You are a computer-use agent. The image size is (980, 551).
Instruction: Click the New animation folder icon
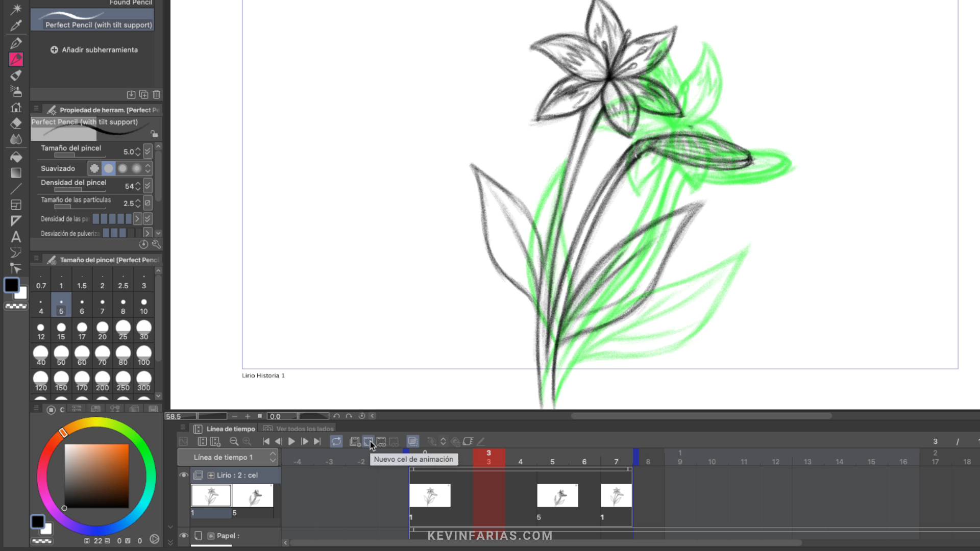coord(355,441)
